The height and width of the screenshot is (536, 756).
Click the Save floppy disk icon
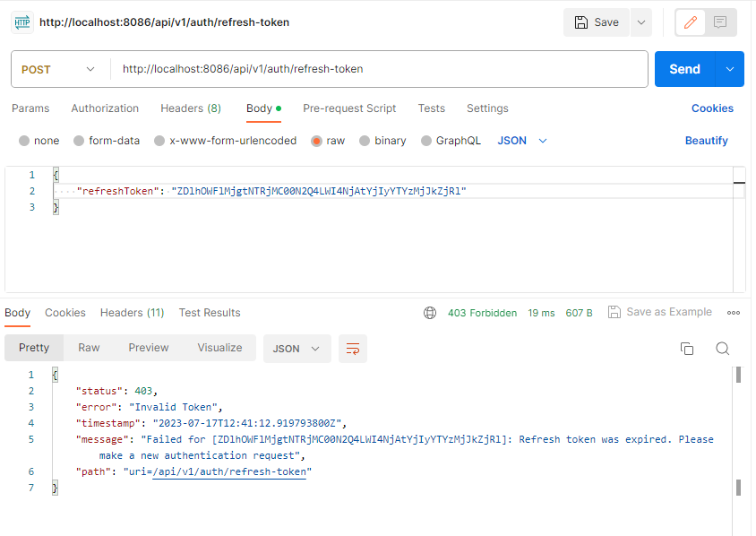point(581,22)
